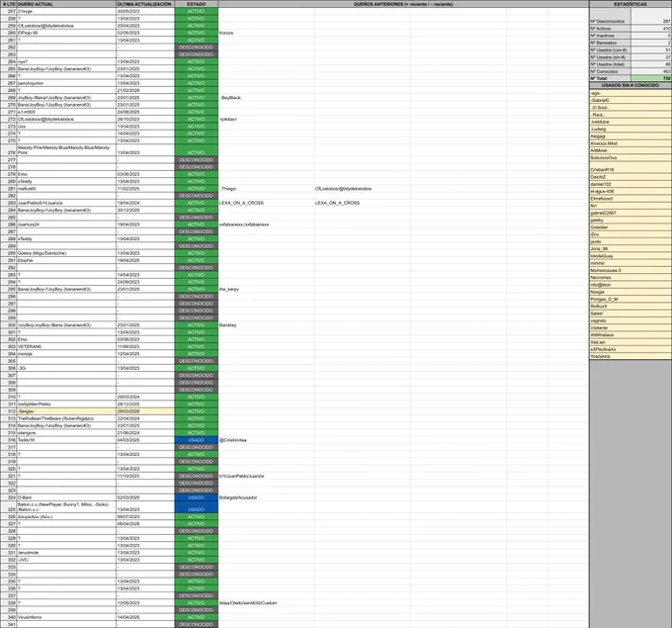The height and width of the screenshot is (628, 672).
Task: Click the USADO status of row 324
Action: (x=197, y=497)
